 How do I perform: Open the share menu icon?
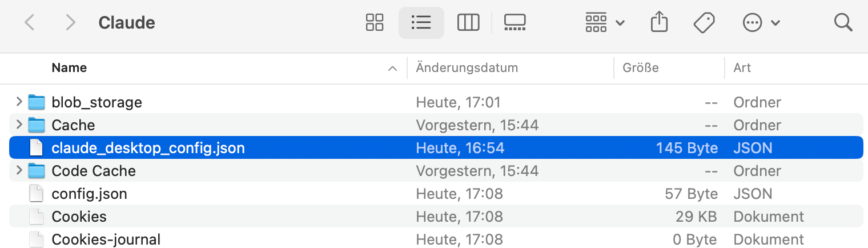659,23
